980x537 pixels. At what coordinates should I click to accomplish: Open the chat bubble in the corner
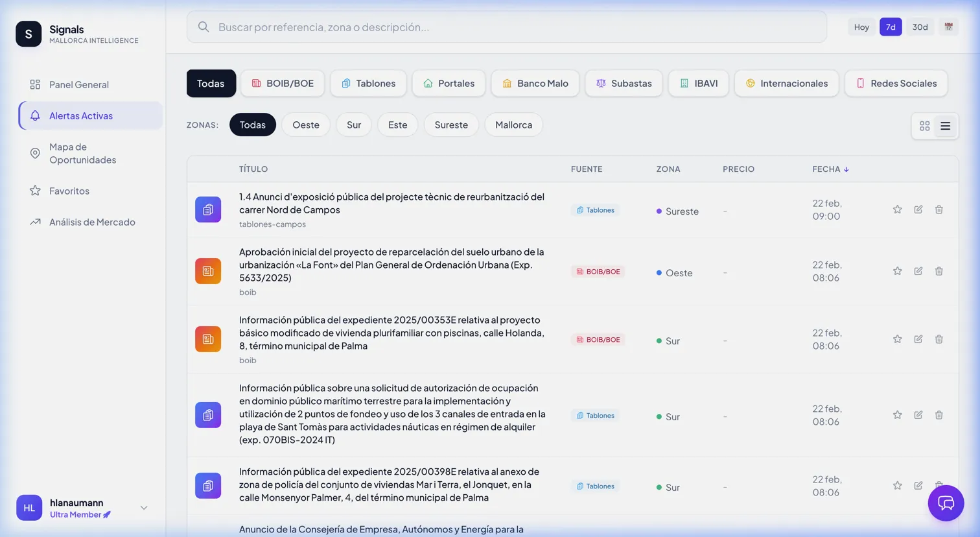tap(946, 503)
